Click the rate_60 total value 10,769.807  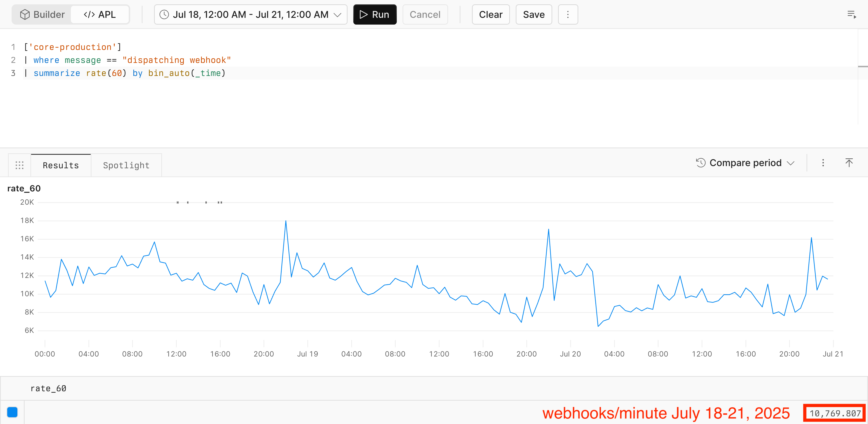[835, 413]
